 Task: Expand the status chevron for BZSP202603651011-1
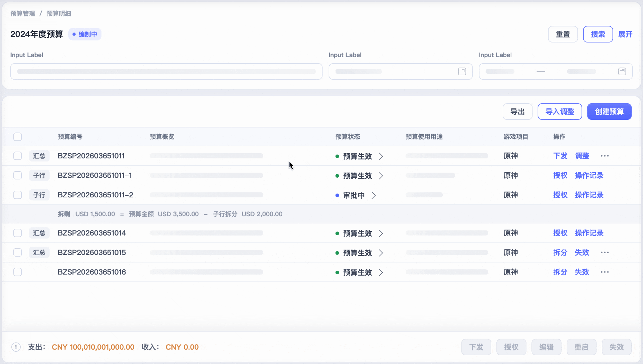click(x=381, y=176)
